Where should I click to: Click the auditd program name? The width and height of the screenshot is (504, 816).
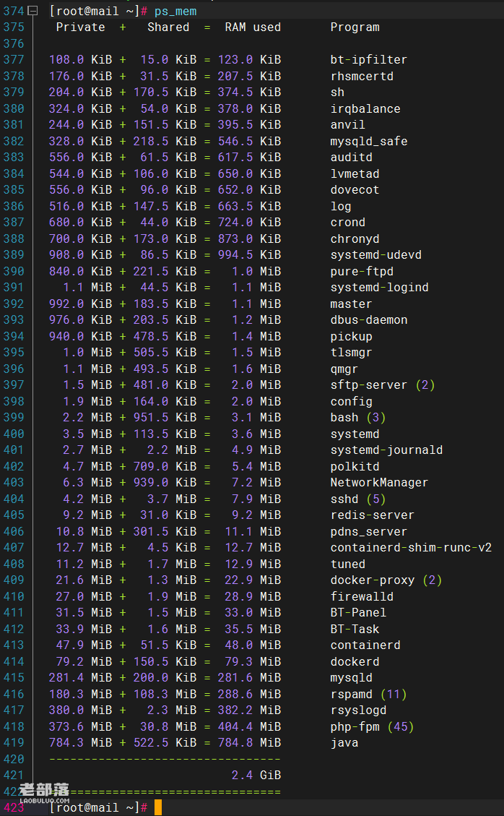coord(351,157)
